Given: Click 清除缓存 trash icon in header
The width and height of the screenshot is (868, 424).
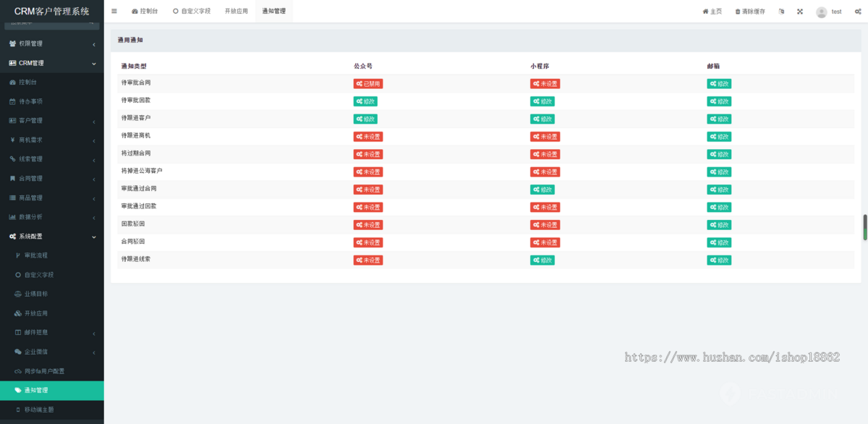Looking at the screenshot, I should click(738, 12).
